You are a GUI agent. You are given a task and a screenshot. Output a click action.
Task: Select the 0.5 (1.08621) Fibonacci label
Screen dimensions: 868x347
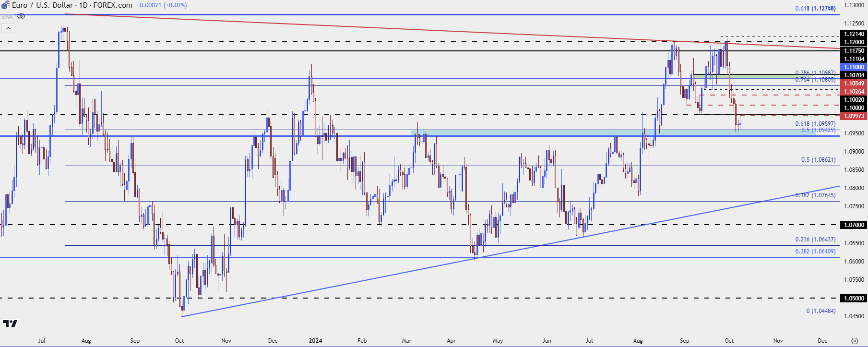[818, 160]
